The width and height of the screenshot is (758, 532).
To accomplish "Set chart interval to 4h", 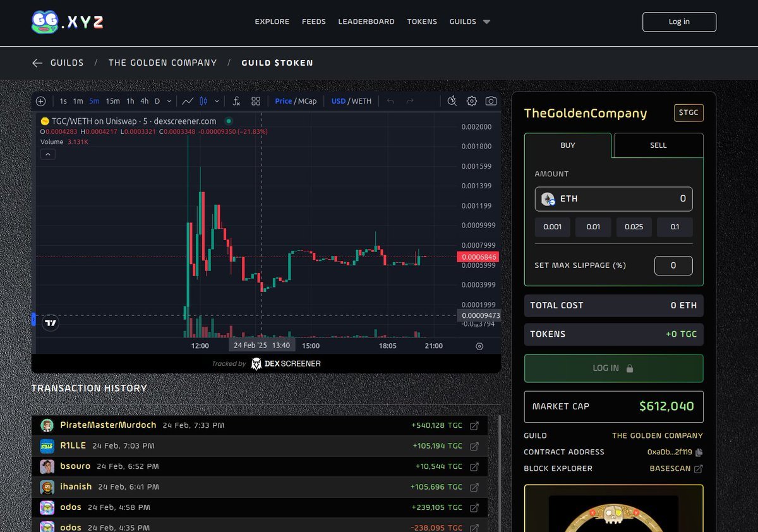I will click(145, 101).
